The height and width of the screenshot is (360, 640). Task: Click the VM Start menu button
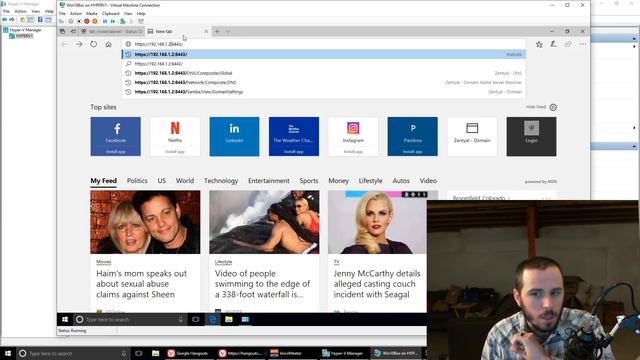65,320
